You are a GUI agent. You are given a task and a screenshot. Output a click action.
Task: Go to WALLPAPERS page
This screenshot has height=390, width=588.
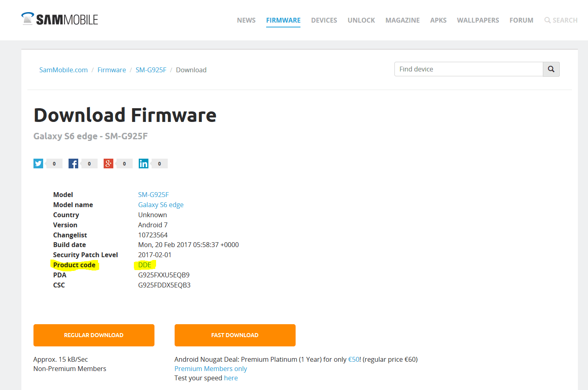coord(478,20)
